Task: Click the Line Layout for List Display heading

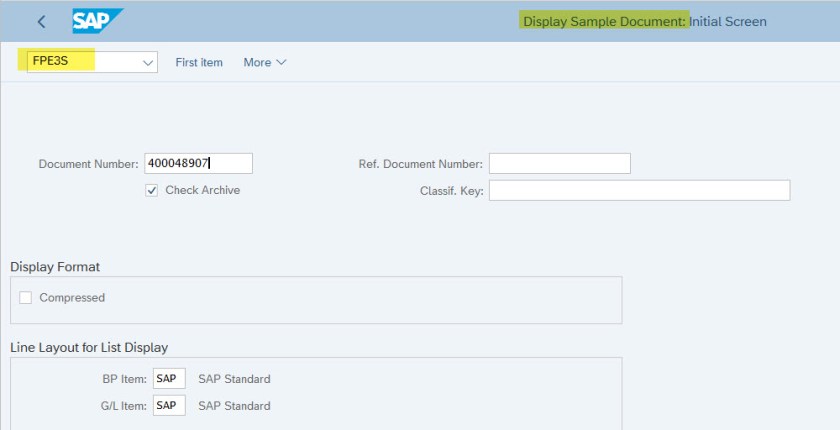Action: pyautogui.click(x=89, y=348)
